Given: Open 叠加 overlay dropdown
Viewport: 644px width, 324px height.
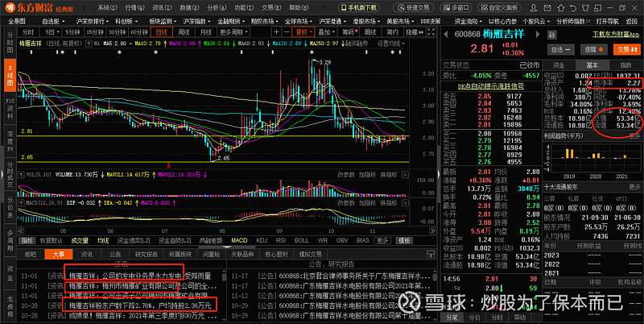Looking at the screenshot, I should (327, 32).
